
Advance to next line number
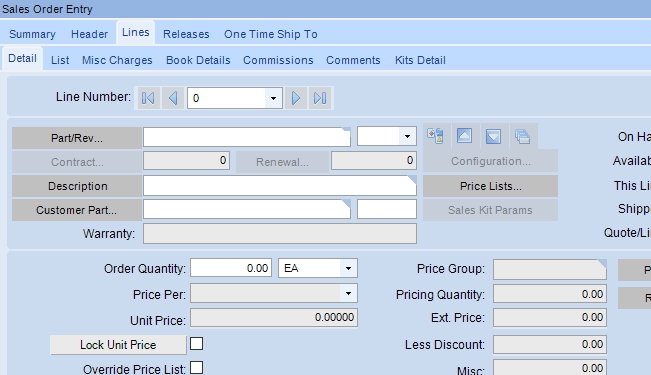click(296, 98)
